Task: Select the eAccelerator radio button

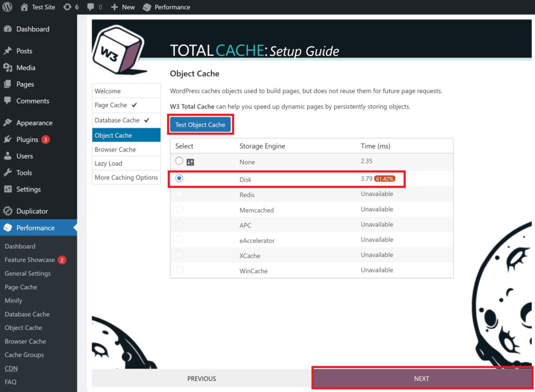Action: (x=179, y=240)
